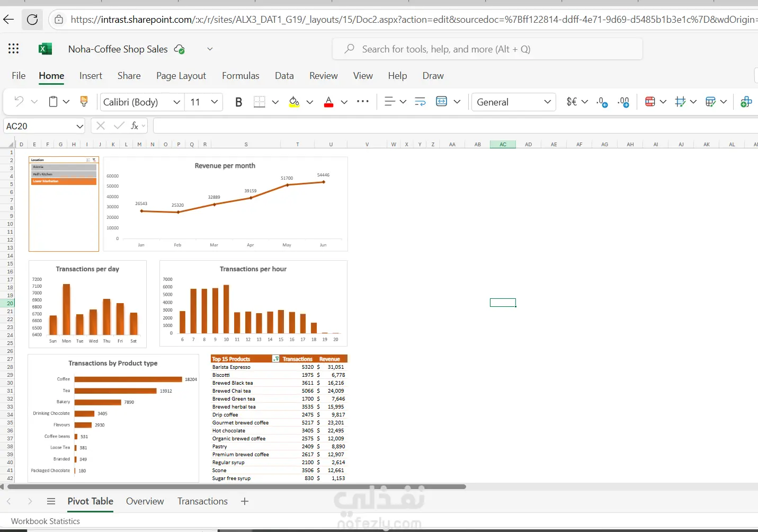This screenshot has width=758, height=532.
Task: Expand the alignment options arrow
Action: (x=403, y=102)
